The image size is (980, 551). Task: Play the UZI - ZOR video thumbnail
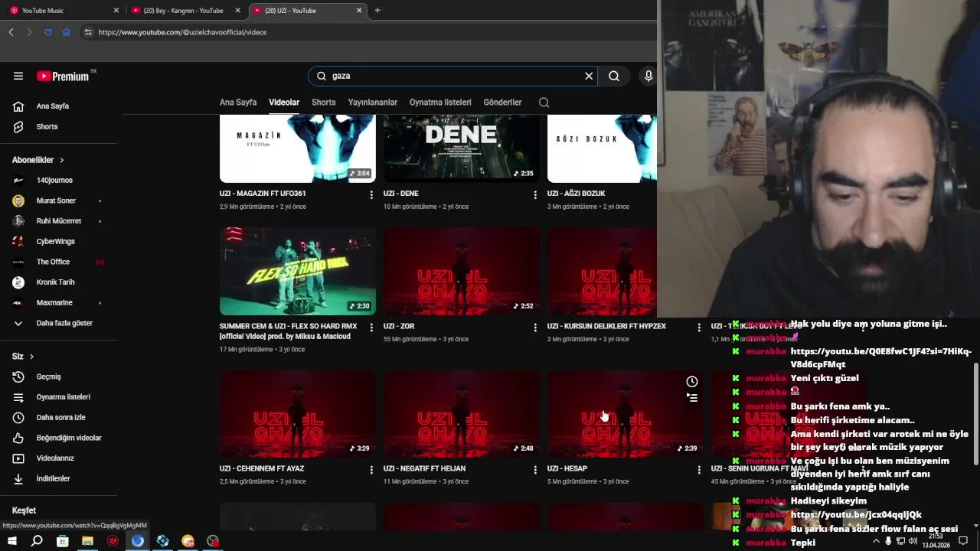462,272
